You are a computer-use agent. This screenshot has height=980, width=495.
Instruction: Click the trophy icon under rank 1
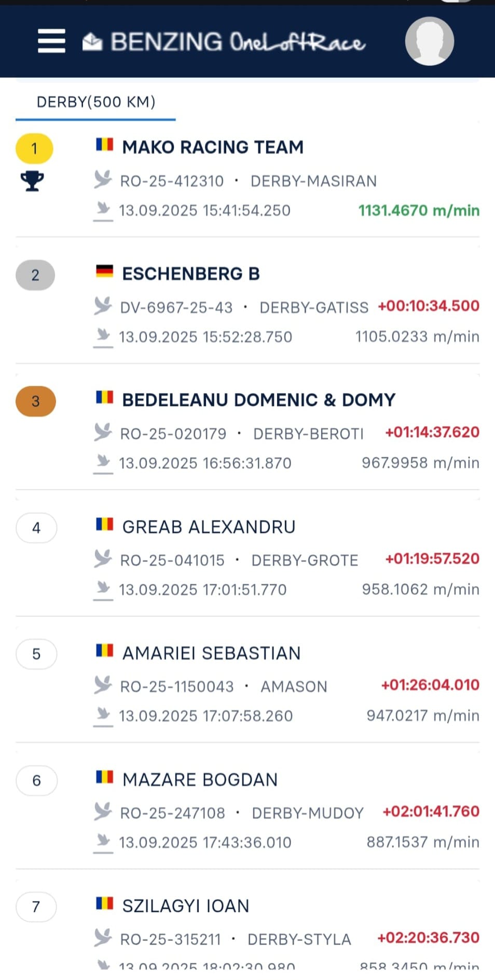32,181
